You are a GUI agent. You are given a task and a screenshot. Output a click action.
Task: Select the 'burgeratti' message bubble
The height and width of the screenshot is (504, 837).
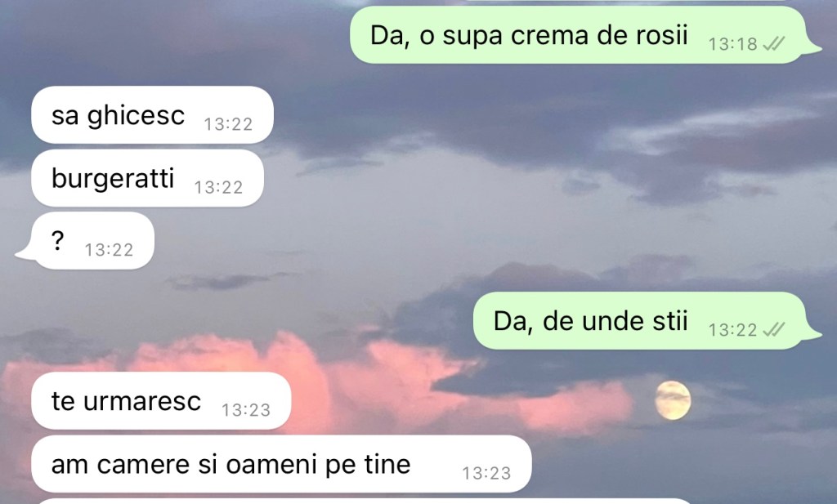(147, 178)
